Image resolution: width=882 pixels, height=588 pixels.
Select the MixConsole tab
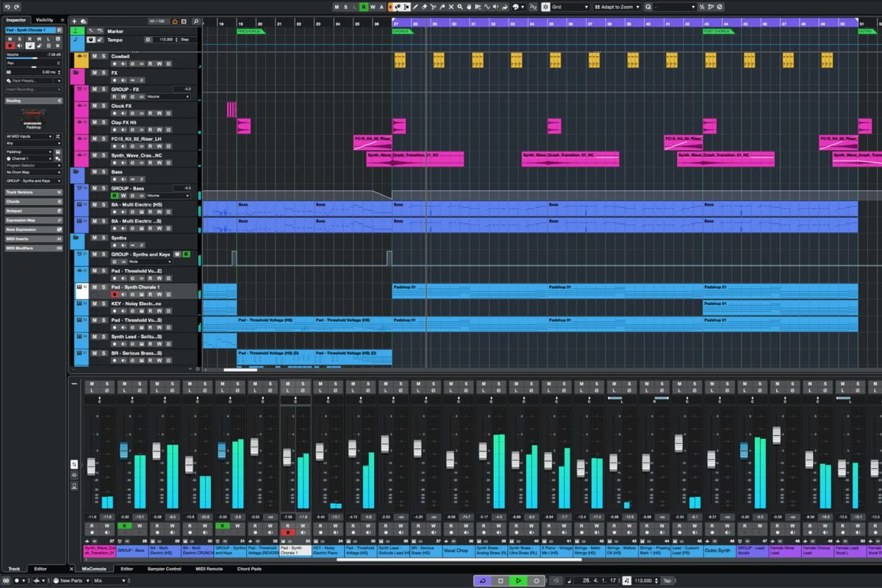tap(94, 568)
